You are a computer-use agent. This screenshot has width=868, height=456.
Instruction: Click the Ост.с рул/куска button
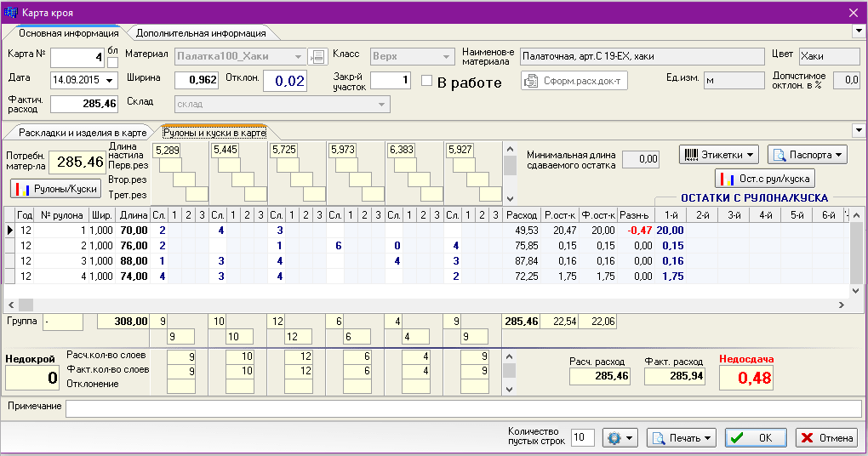click(x=765, y=180)
